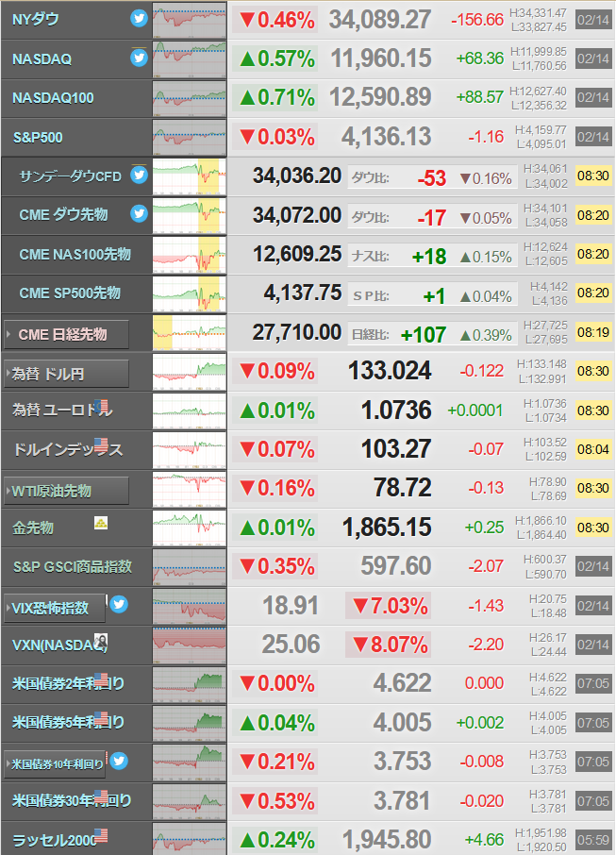Screen dimensions: 616x855
Task: Open the NYダウ index link
Action: (36, 20)
